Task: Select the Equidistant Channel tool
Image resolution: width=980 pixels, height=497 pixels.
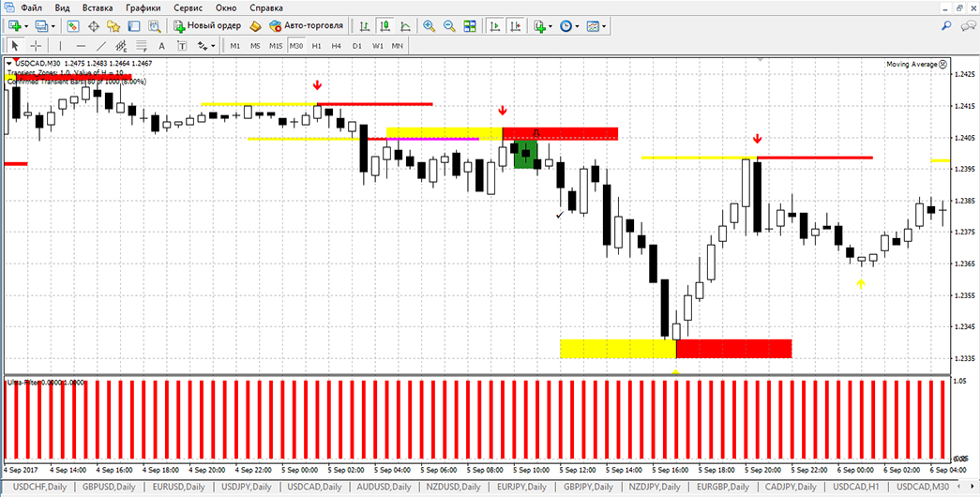Action: point(121,46)
